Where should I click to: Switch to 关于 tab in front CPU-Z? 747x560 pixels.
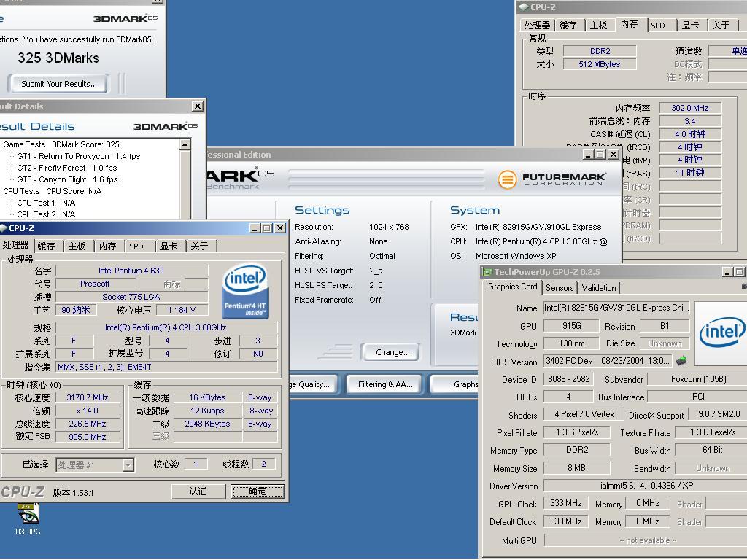tap(200, 246)
